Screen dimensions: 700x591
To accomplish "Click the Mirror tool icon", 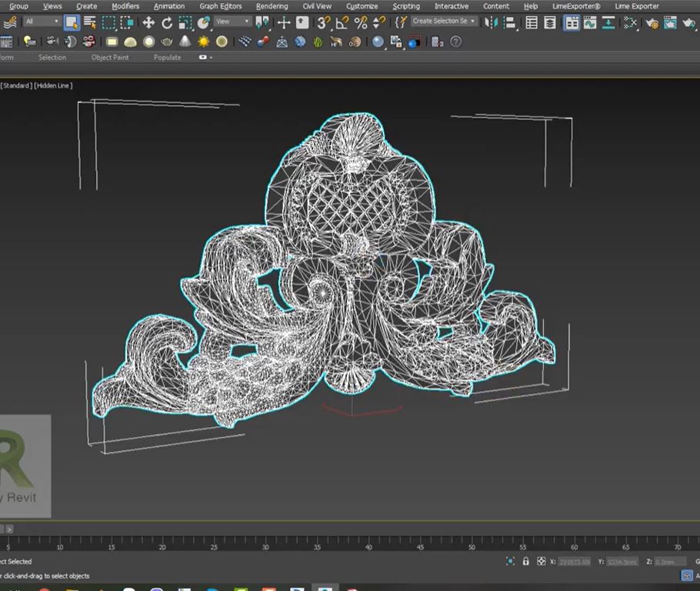I will [x=490, y=22].
